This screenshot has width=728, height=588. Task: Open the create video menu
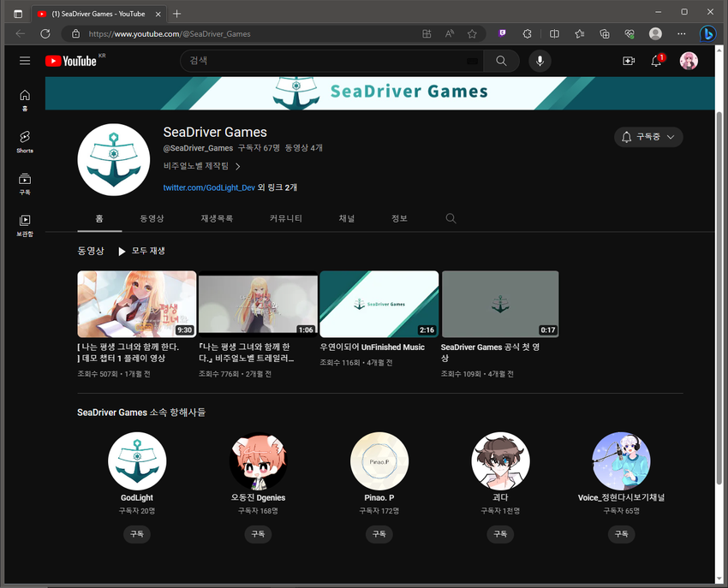[x=628, y=61]
